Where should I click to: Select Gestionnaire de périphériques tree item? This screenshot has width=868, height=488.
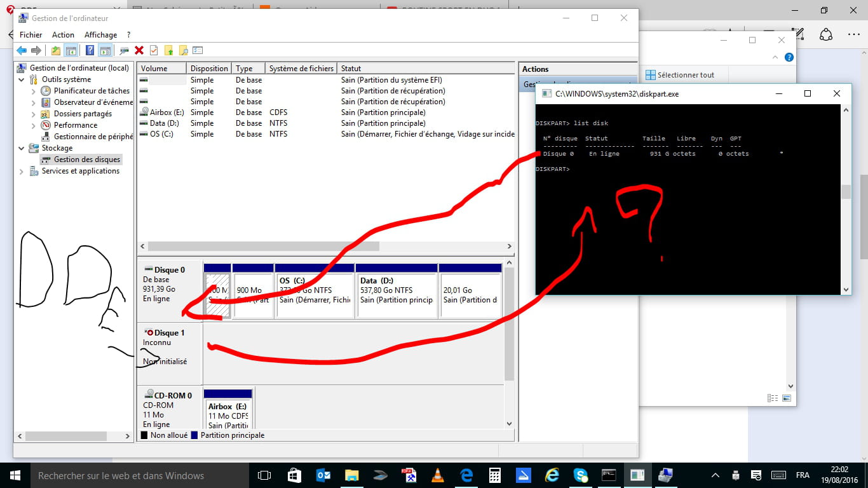pos(87,137)
